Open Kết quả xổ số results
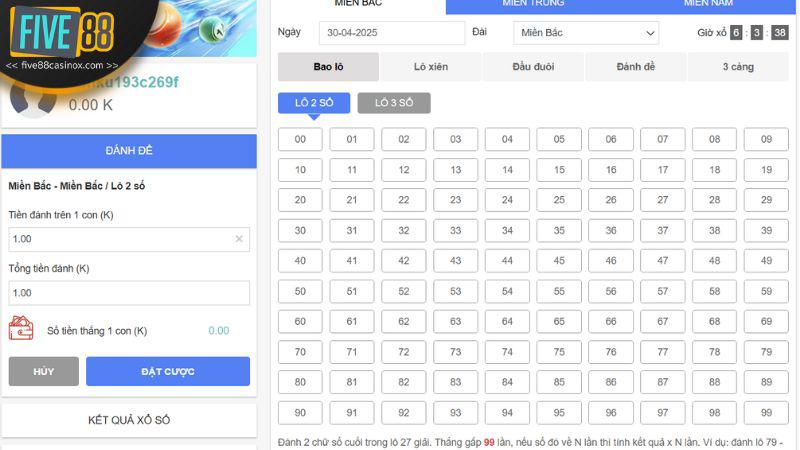The image size is (800, 450). 129,420
